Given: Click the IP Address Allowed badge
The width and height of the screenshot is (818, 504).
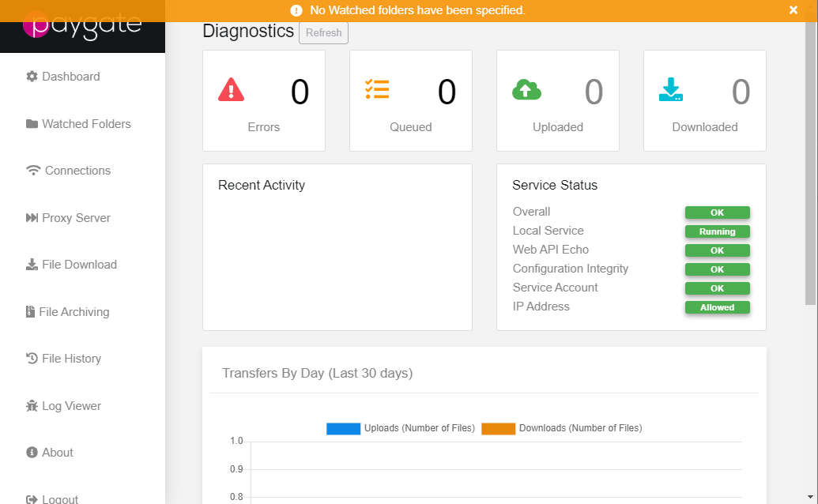Looking at the screenshot, I should click(718, 307).
